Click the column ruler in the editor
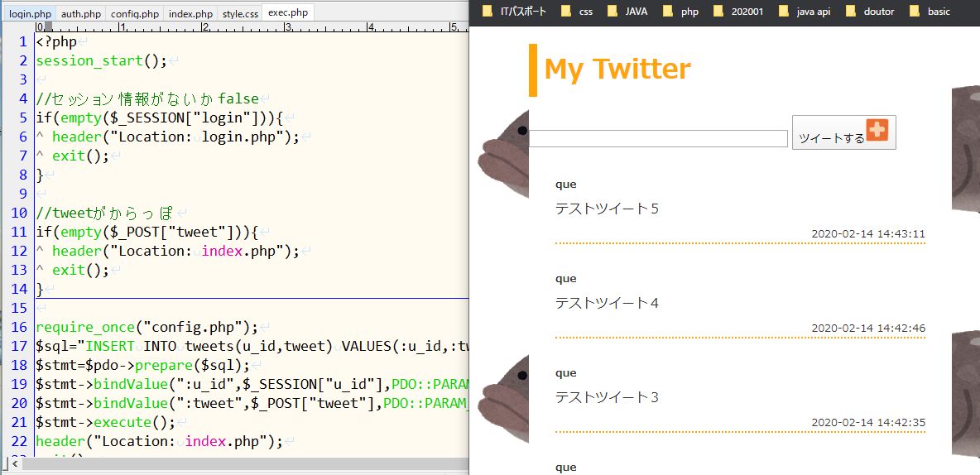The width and height of the screenshot is (980, 475). (x=252, y=26)
